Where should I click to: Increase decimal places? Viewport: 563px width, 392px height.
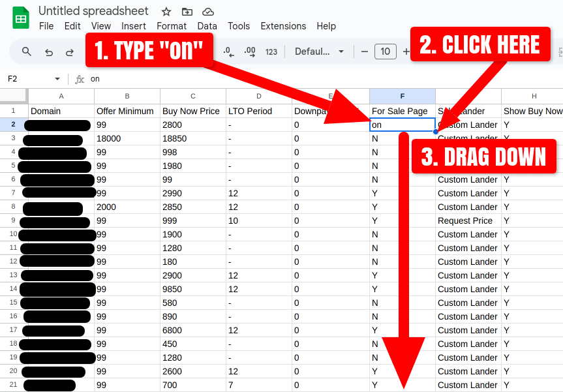click(x=249, y=52)
